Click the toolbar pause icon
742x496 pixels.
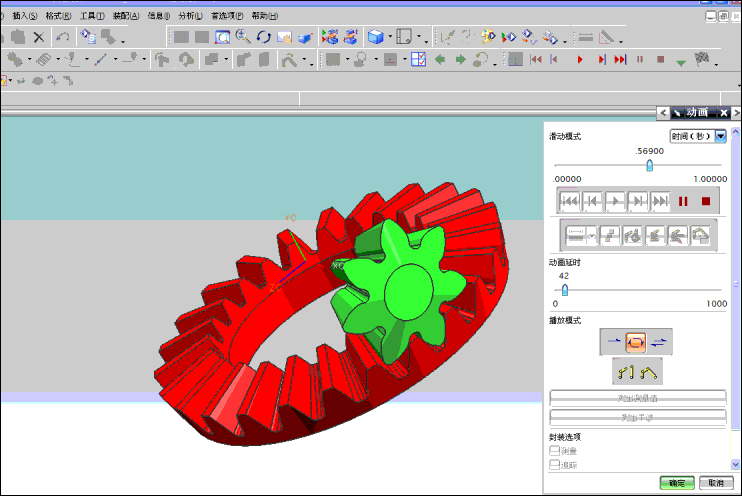click(x=640, y=59)
